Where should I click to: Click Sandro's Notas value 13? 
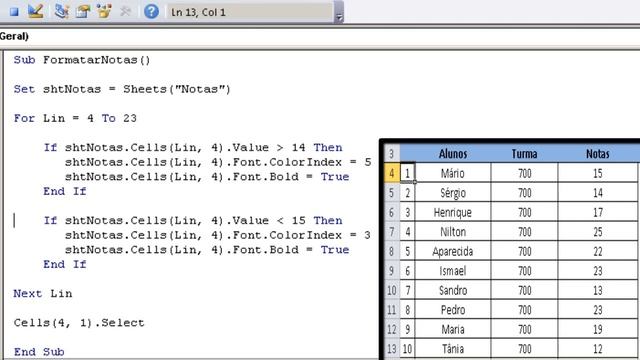(x=598, y=291)
